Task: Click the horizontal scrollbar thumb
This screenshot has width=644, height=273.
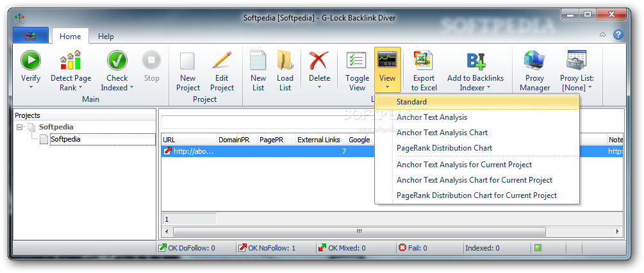Action: tap(359, 231)
